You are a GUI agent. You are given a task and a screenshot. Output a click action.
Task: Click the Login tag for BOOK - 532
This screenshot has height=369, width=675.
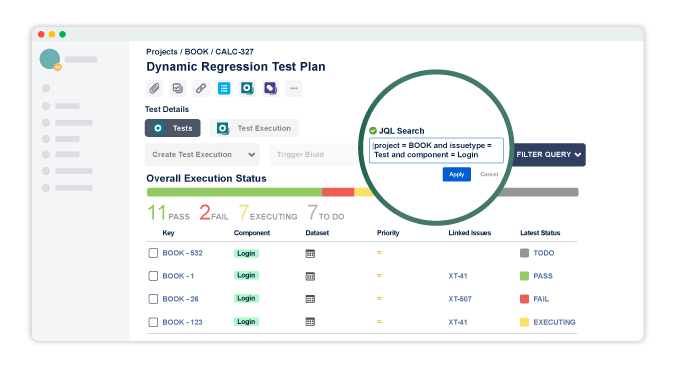click(x=246, y=254)
